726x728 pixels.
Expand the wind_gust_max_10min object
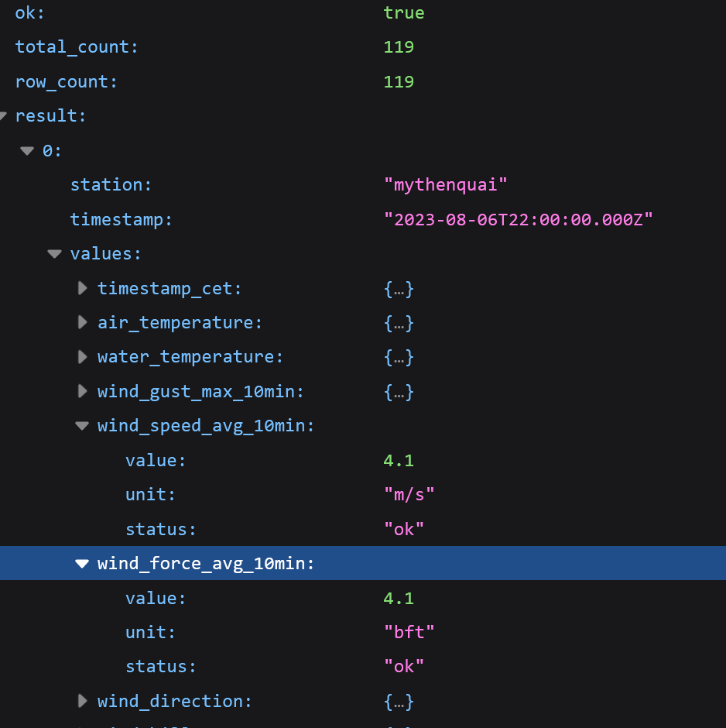pos(82,391)
